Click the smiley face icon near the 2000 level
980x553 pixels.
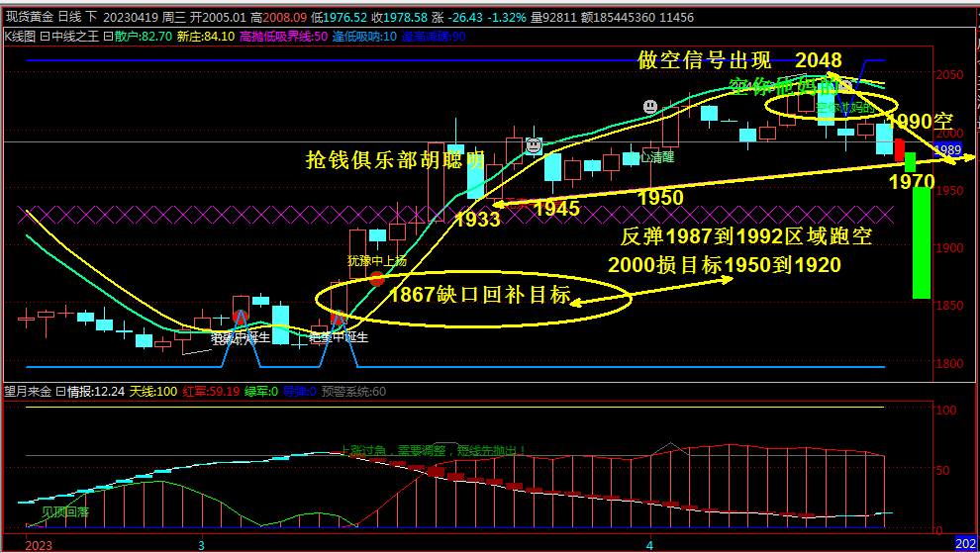point(534,145)
